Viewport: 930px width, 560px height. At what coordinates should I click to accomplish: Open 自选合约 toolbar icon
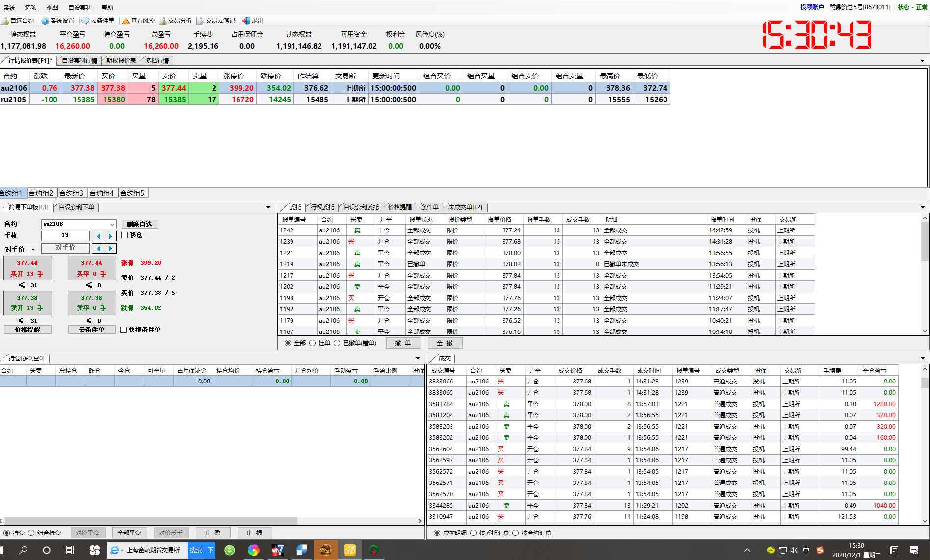click(5, 21)
